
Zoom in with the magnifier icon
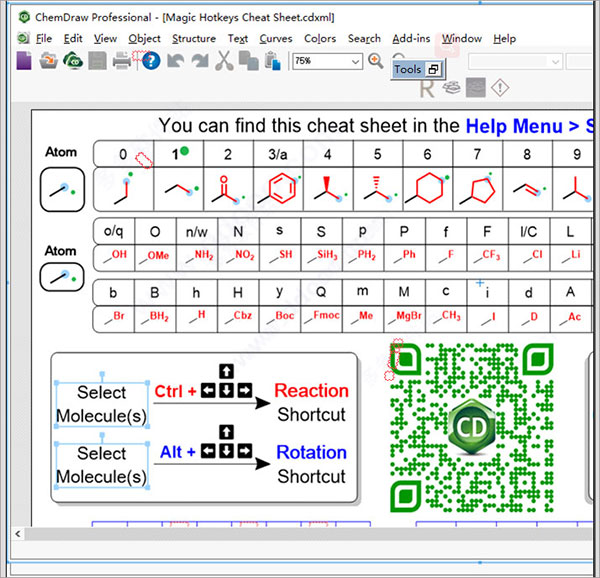376,61
